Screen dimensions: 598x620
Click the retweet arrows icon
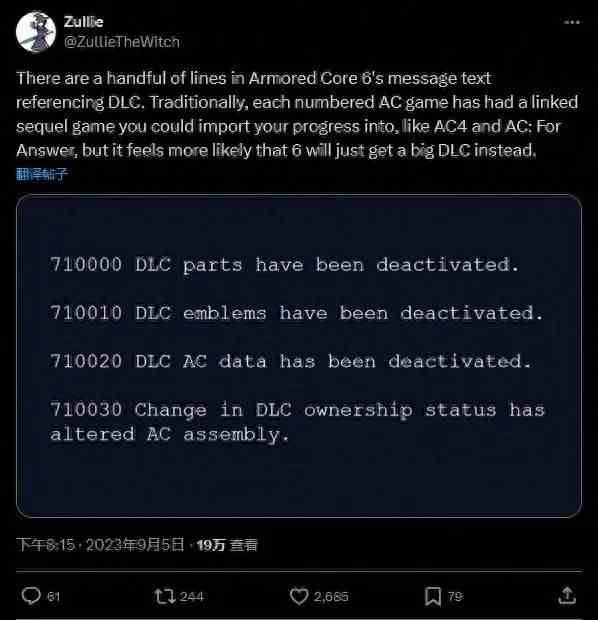tap(165, 596)
